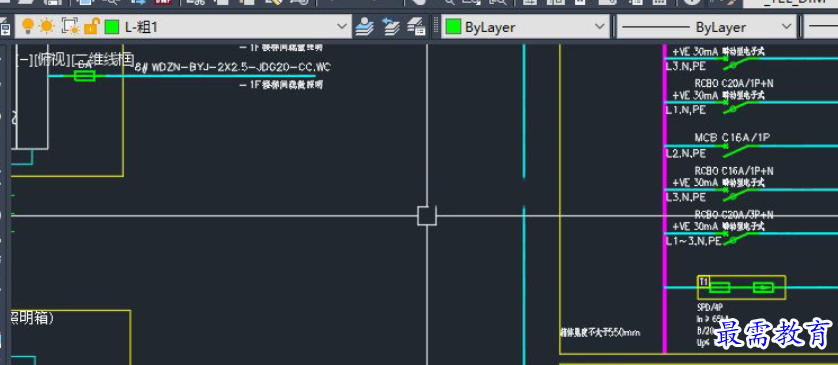This screenshot has height=365, width=838.
Task: Open the 俯视 view control menu
Action: [x=51, y=60]
